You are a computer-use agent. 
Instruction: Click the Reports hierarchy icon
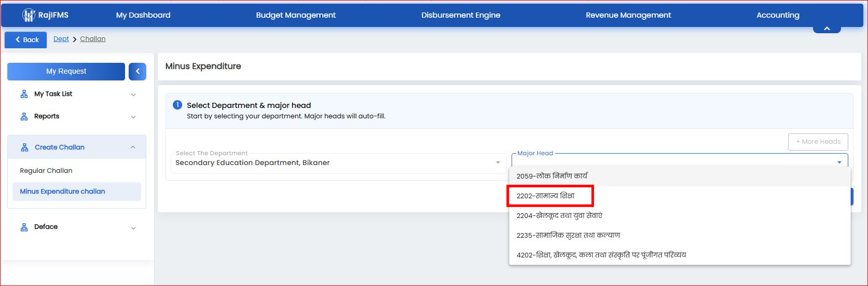[24, 116]
